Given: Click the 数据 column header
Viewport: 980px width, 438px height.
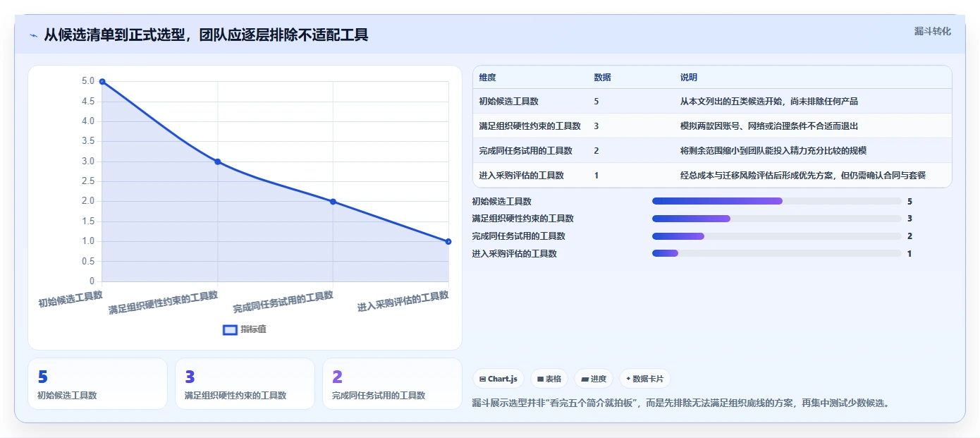Looking at the screenshot, I should pyautogui.click(x=603, y=78).
